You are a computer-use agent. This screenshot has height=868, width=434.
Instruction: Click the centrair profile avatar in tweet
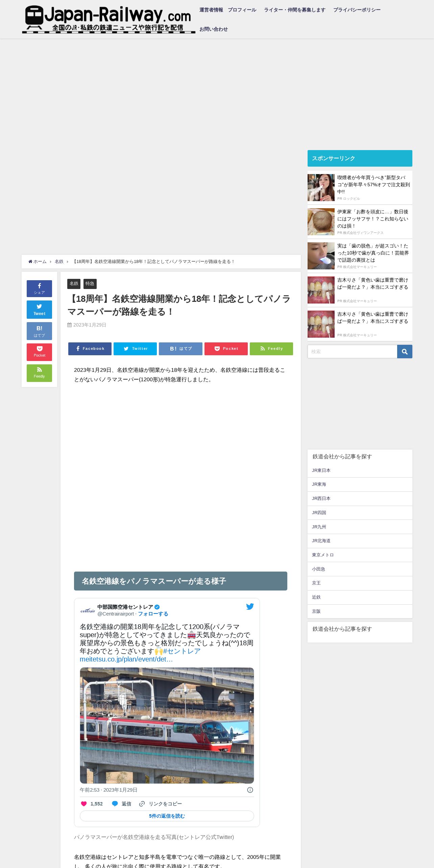click(x=88, y=610)
